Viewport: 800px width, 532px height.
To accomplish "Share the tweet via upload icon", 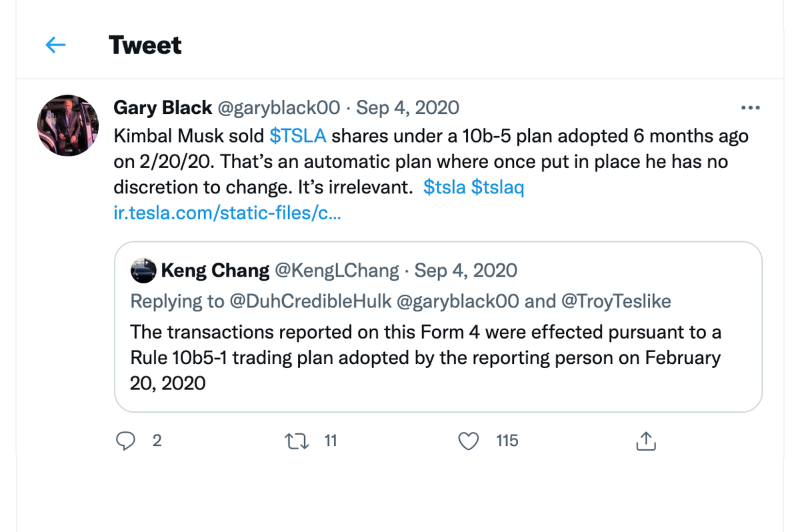I will (646, 441).
